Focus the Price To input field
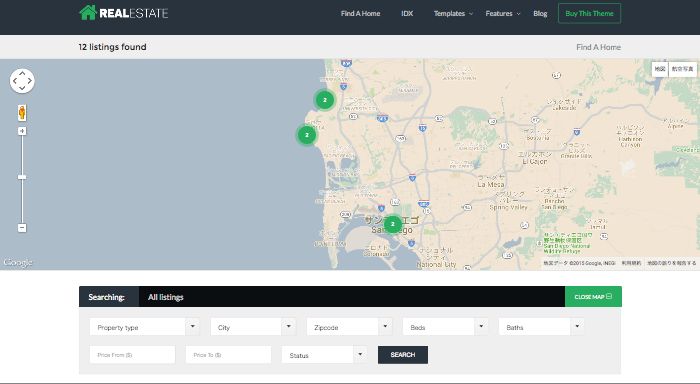Viewport: 700px width, 384px height. click(x=228, y=355)
